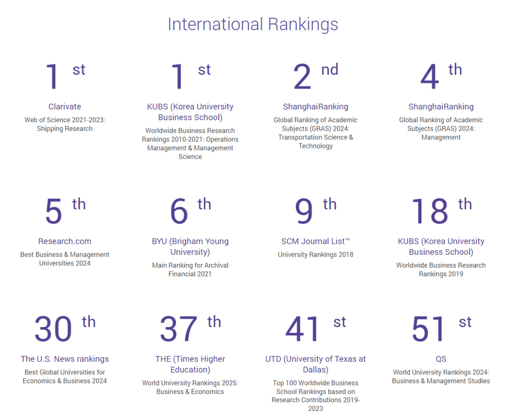517x420 pixels.
Task: Click the 51st rank number
Action: point(441,328)
